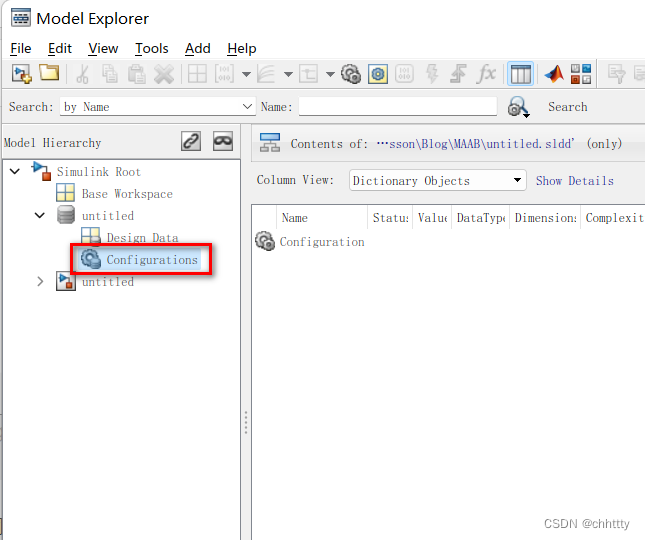Toggle the column layout view icon
The width and height of the screenshot is (645, 540).
pos(520,74)
